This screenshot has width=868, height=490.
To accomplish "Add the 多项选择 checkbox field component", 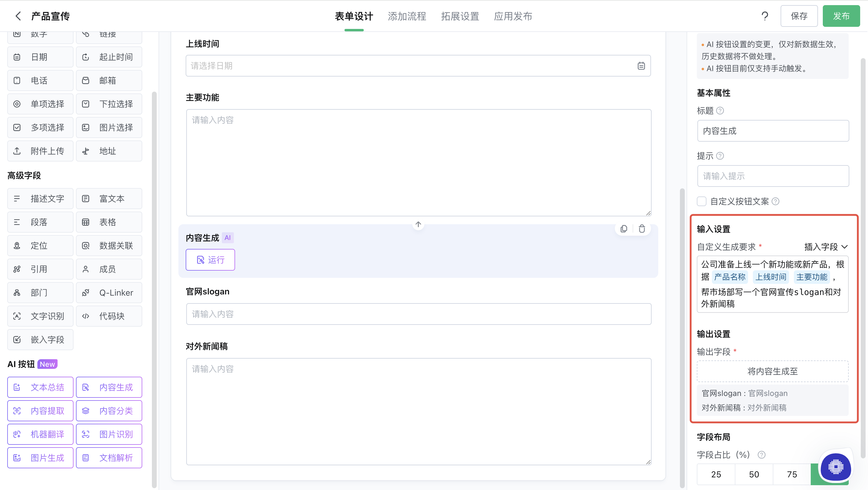I will coord(40,127).
